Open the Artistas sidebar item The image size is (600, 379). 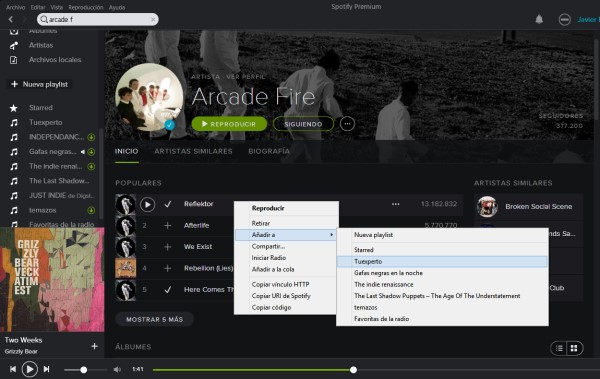41,45
